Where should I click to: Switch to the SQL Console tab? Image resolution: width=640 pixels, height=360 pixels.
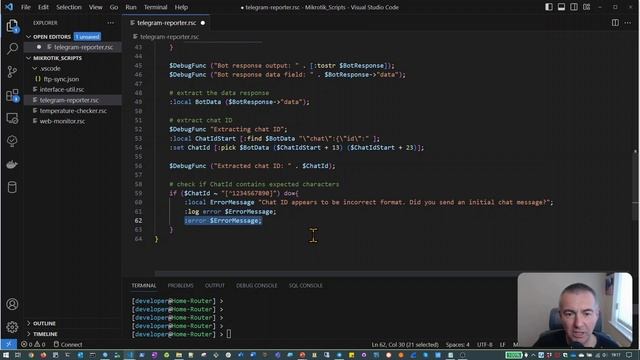306,286
